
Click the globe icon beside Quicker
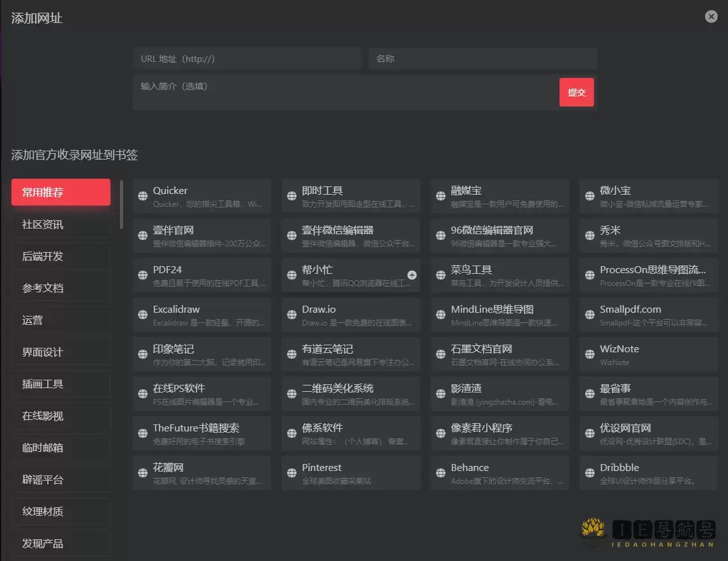pyautogui.click(x=142, y=196)
